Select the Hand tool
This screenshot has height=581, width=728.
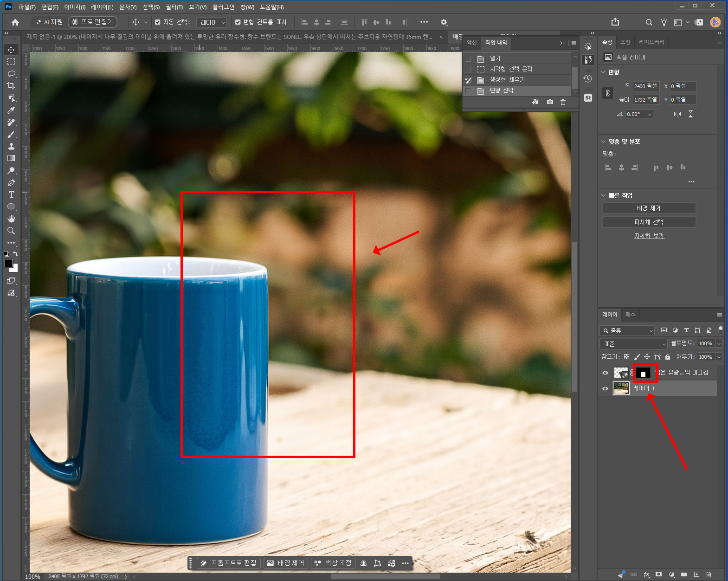coord(11,219)
